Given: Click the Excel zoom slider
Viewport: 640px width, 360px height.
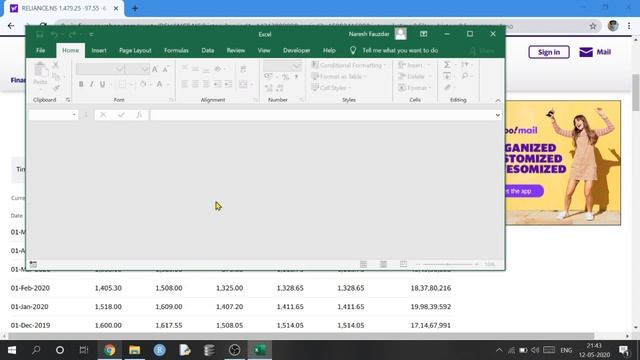Looking at the screenshot, I should coord(447,264).
